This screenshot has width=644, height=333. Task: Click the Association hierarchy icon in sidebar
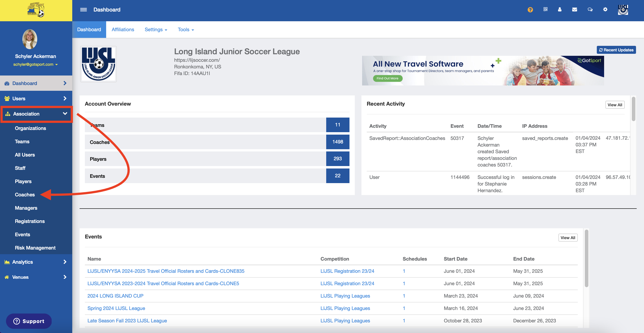[8, 114]
